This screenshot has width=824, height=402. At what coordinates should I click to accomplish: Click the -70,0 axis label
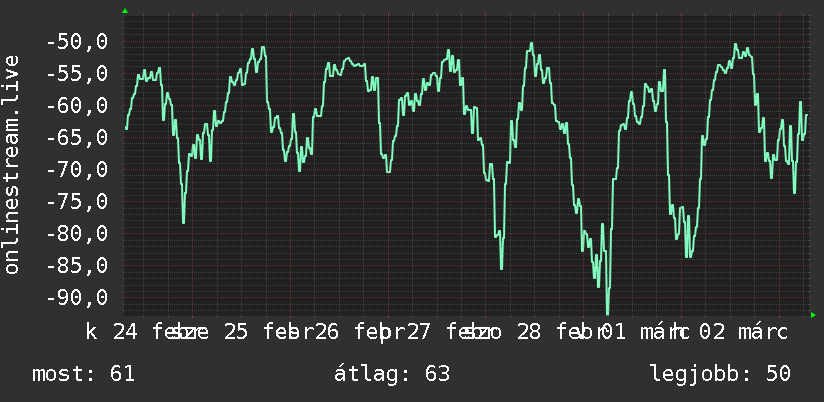(77, 170)
